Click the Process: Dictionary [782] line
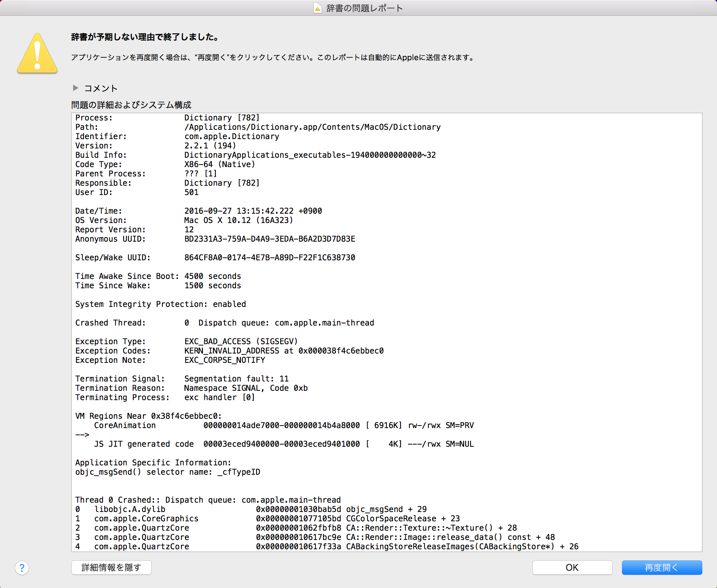Image resolution: width=717 pixels, height=588 pixels. pyautogui.click(x=167, y=118)
